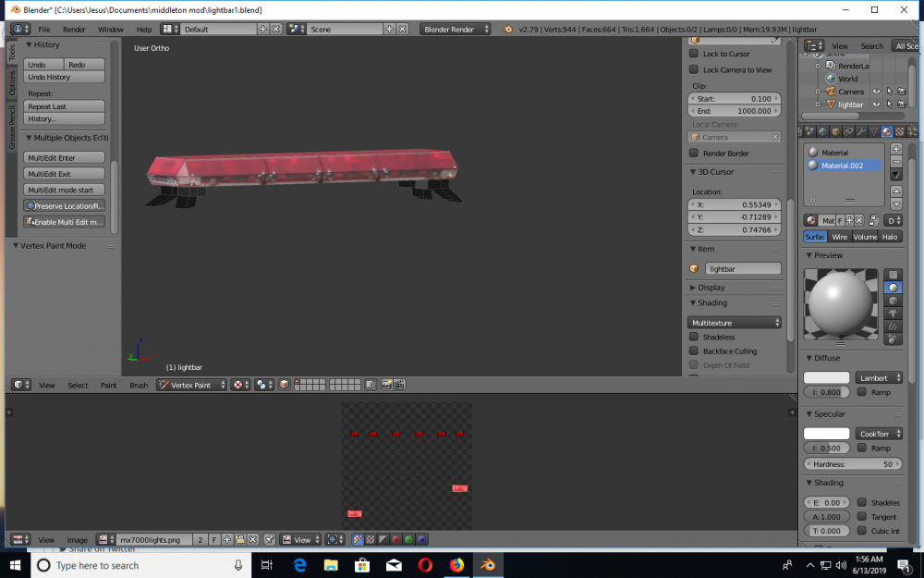Image resolution: width=924 pixels, height=578 pixels.
Task: Click the OpenGL render image camera icon
Action: 386,385
